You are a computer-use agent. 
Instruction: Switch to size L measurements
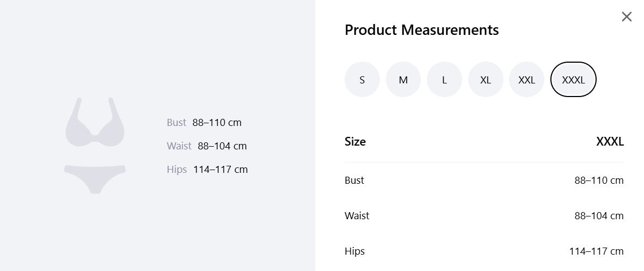pyautogui.click(x=444, y=80)
